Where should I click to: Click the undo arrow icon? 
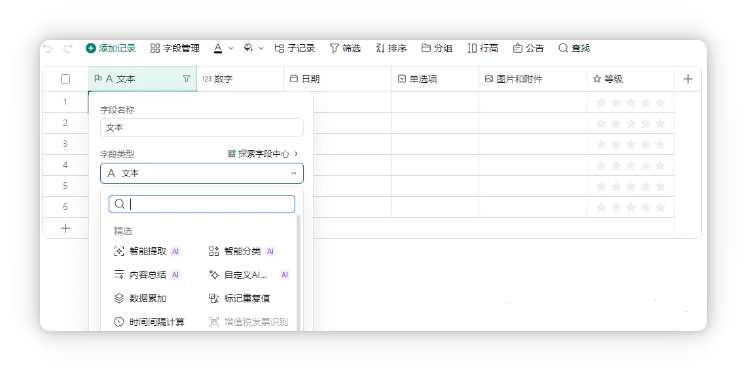[x=47, y=48]
